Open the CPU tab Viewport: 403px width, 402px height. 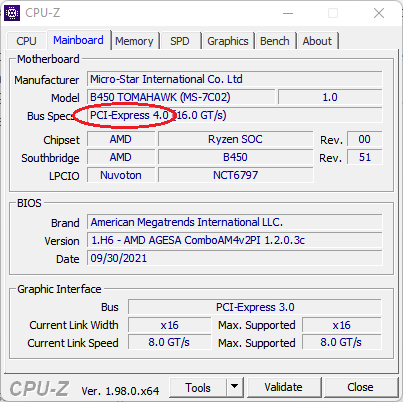click(26, 41)
